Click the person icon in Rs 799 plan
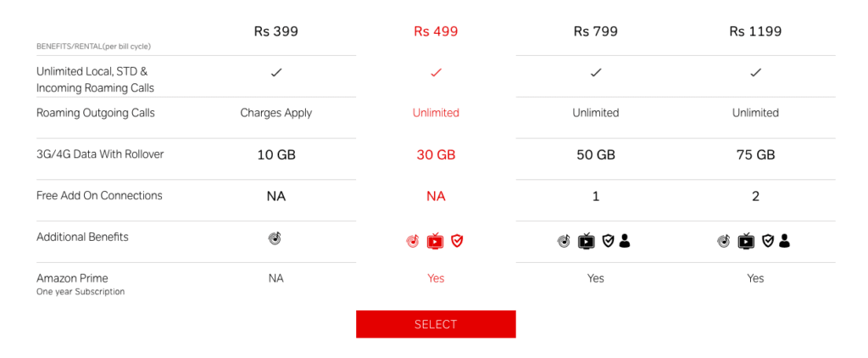The image size is (868, 358). (x=625, y=241)
